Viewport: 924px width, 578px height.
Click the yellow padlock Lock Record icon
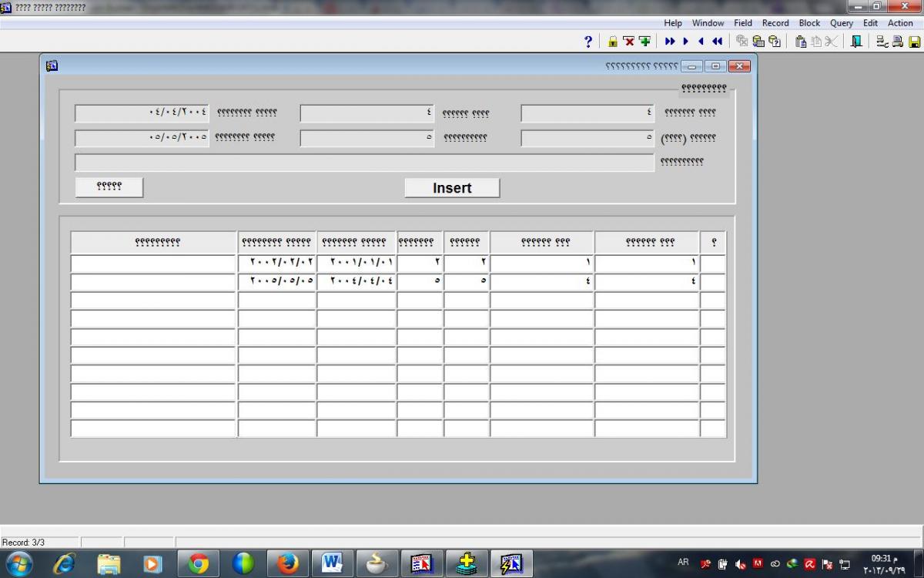coord(613,42)
